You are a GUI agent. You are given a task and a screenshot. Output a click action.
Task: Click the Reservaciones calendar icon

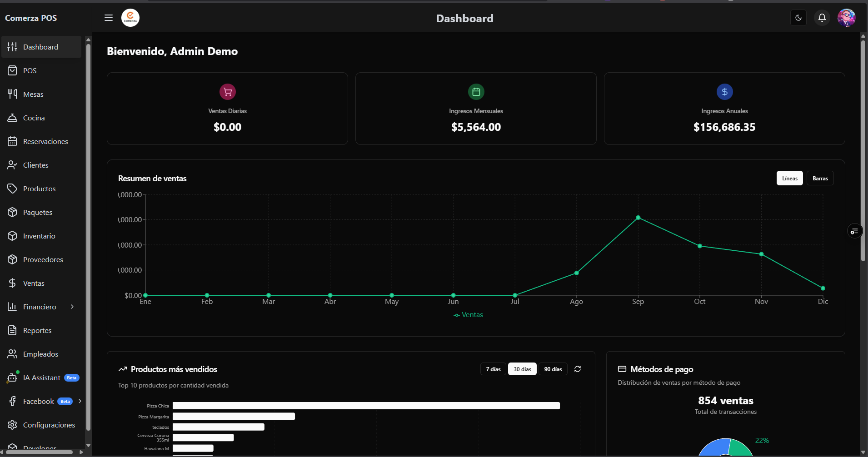click(12, 141)
